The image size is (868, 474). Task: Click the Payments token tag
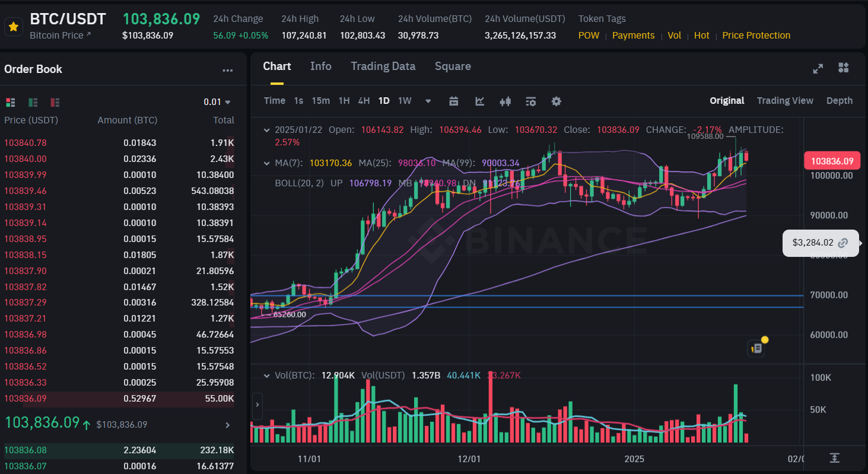click(x=633, y=36)
